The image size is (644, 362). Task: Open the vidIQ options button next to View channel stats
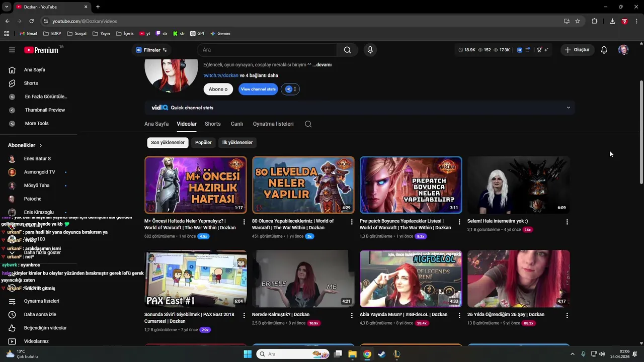291,89
